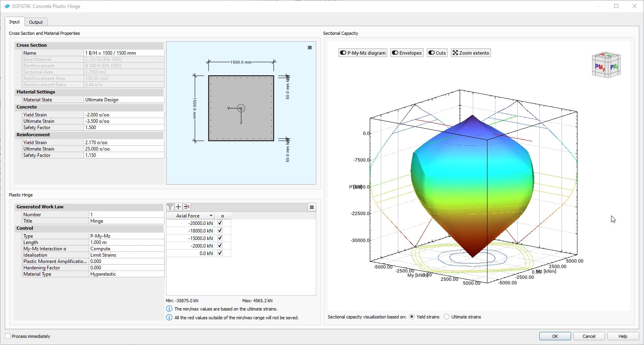Select the Ultimate strains radio button

point(447,317)
